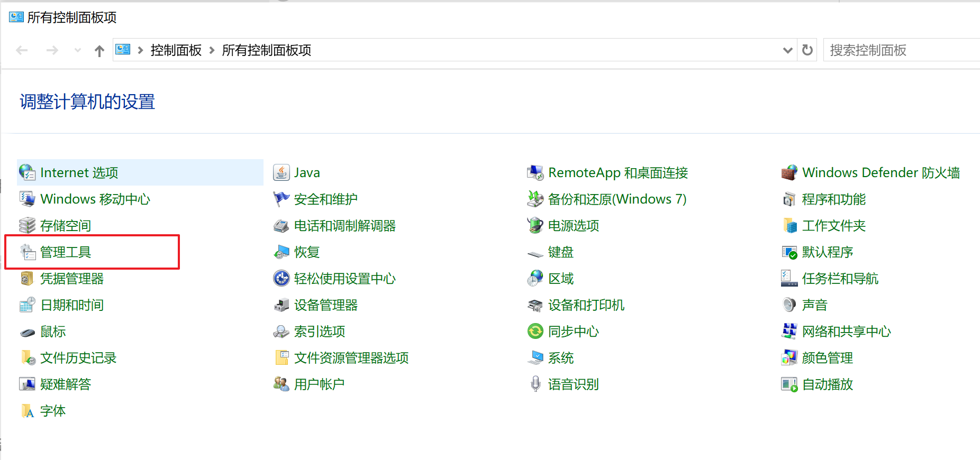Screen dimensions: 980x460
Task: Open the 网络和共享中心 link
Action: click(x=847, y=332)
